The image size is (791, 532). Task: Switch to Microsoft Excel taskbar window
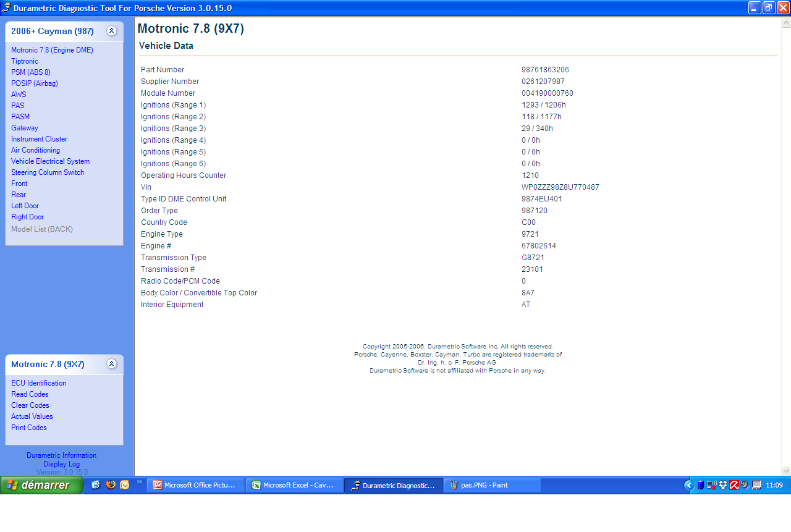[294, 485]
